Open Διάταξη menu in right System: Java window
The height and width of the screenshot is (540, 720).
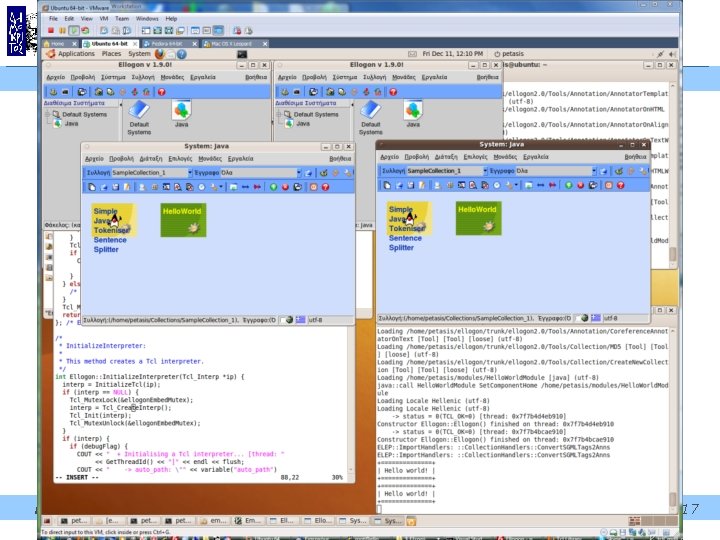[446, 157]
